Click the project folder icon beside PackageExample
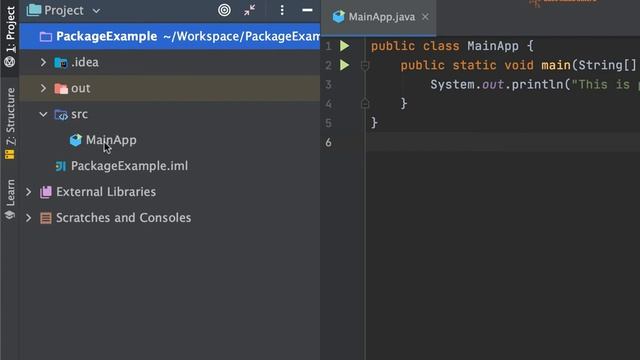This screenshot has height=360, width=640. tap(46, 37)
